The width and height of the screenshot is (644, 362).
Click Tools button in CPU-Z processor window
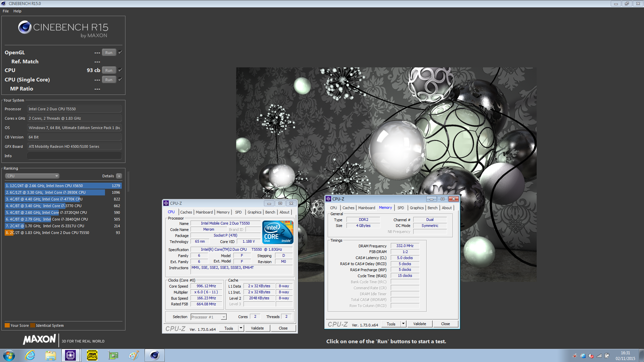tap(229, 328)
